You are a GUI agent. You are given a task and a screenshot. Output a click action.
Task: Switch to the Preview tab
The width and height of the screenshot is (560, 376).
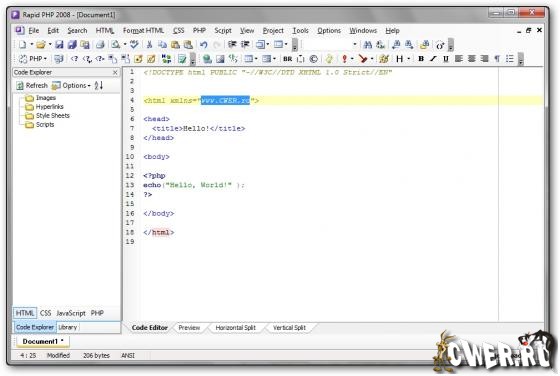189,328
